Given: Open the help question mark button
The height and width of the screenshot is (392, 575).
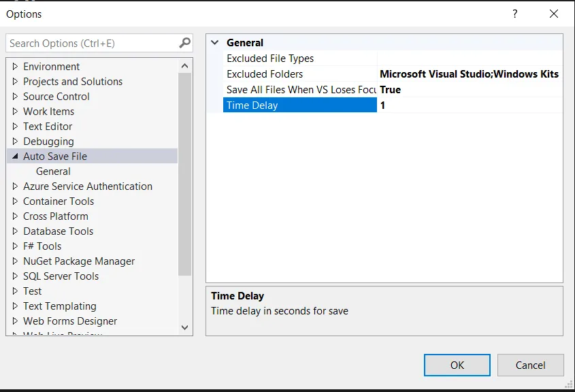Looking at the screenshot, I should click(x=515, y=14).
